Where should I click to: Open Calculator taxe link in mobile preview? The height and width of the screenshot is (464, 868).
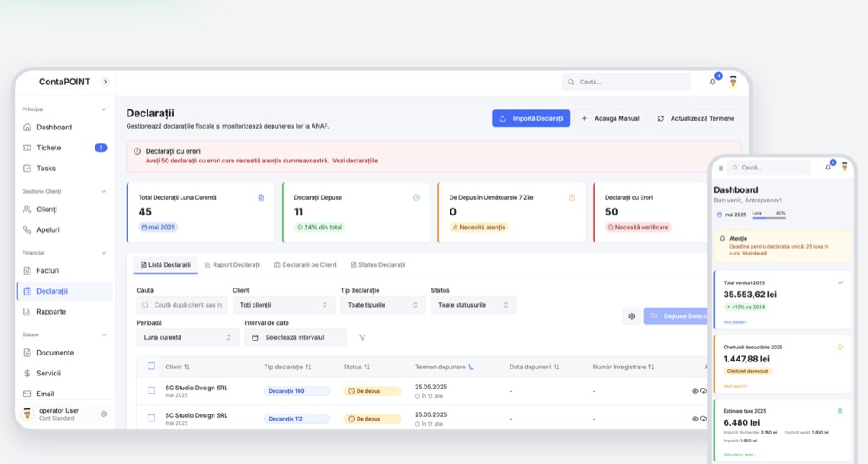739,454
